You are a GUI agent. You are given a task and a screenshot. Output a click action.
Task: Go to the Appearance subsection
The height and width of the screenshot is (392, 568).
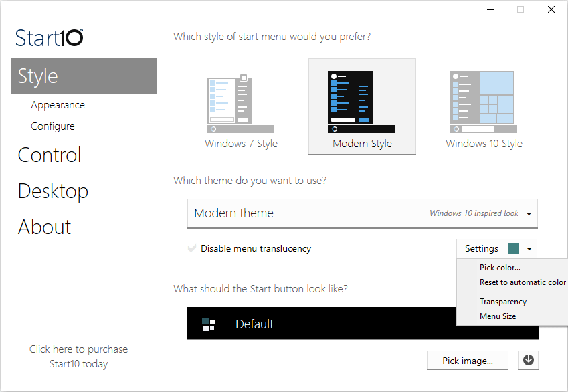pos(58,105)
